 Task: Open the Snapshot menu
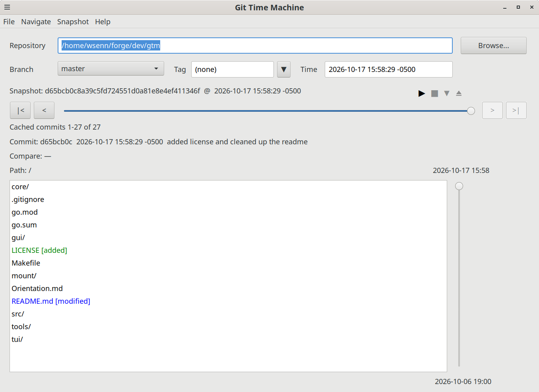73,22
